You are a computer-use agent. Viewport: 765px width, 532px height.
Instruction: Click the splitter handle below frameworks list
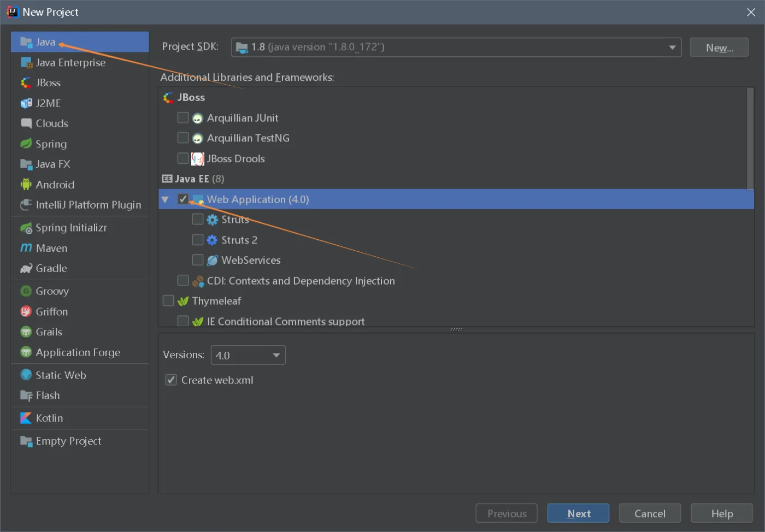pos(456,329)
